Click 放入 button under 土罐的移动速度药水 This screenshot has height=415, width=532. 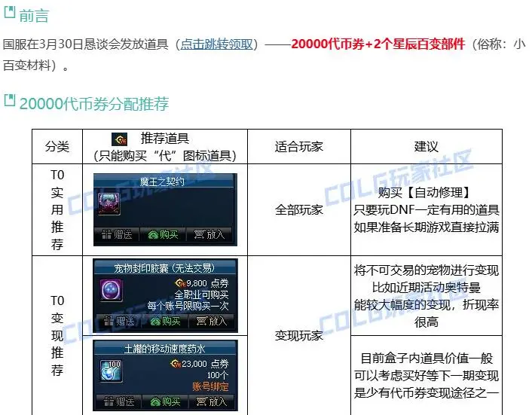tap(212, 401)
